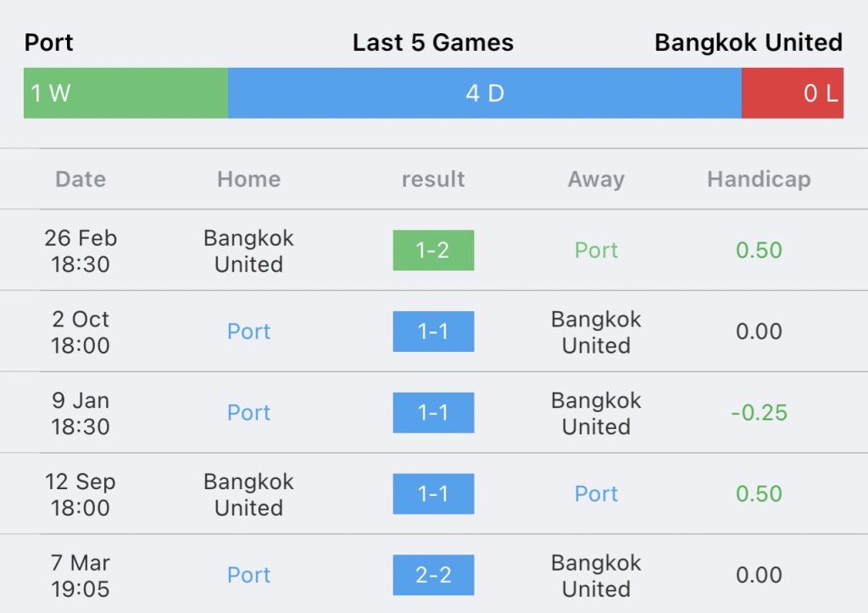Click the red 0 L losses segment

click(793, 93)
